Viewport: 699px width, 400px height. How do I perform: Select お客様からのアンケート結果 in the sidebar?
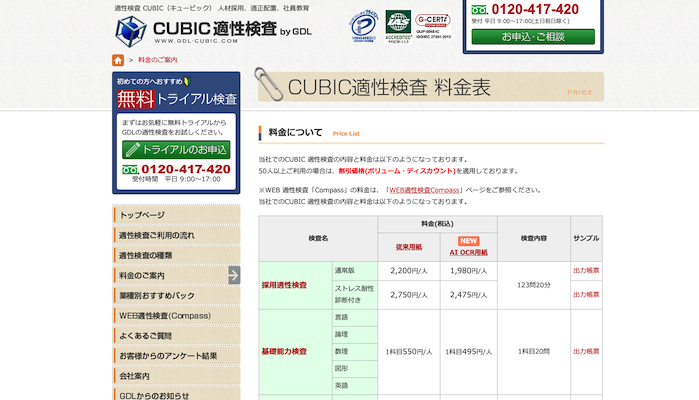coord(176,355)
